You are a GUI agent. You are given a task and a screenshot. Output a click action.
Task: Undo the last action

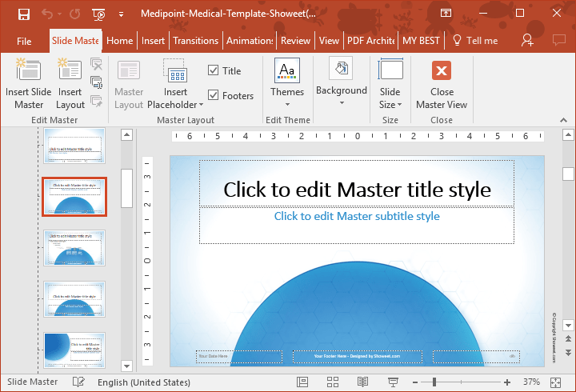click(x=47, y=14)
